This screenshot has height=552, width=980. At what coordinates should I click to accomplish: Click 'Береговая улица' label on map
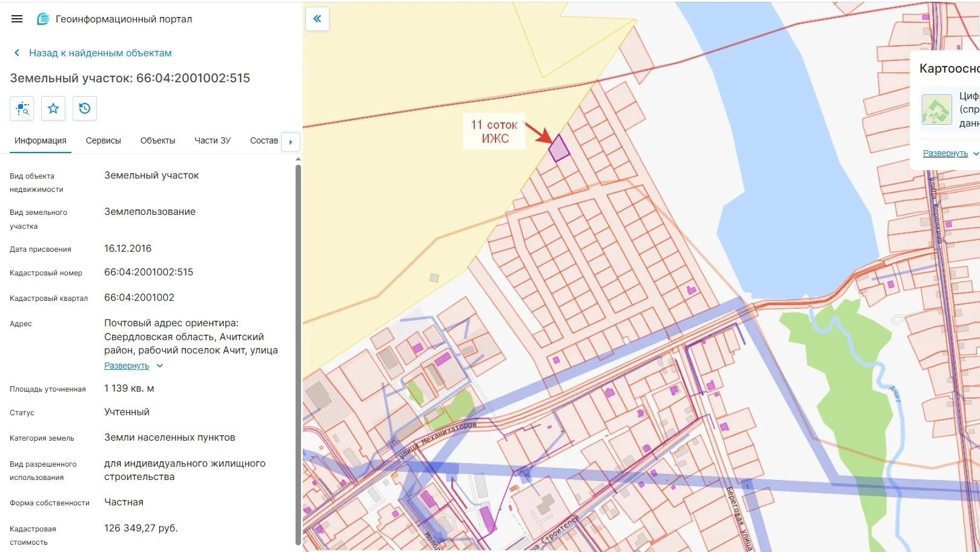(x=739, y=517)
